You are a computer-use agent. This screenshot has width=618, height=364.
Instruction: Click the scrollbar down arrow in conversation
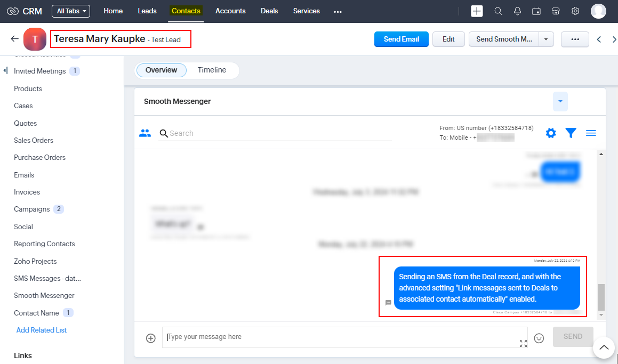click(x=601, y=315)
